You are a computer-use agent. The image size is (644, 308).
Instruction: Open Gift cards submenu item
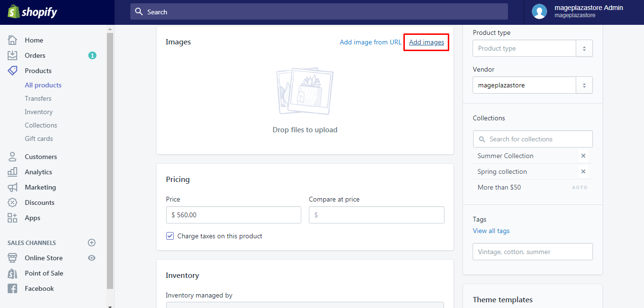click(x=39, y=138)
